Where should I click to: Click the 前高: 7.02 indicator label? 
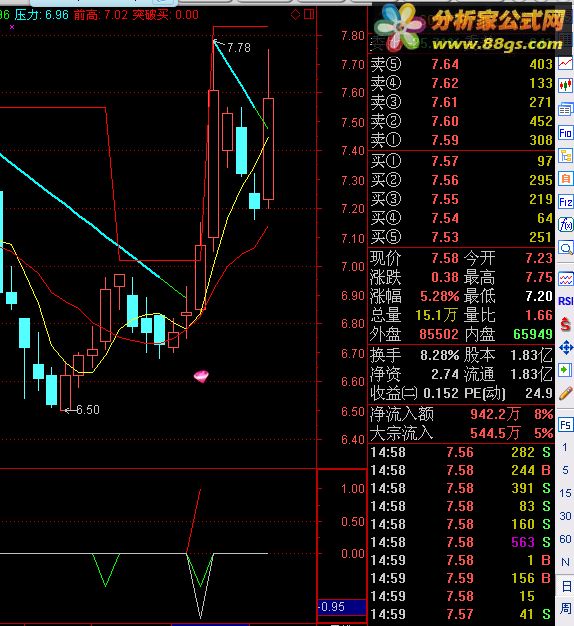click(101, 15)
